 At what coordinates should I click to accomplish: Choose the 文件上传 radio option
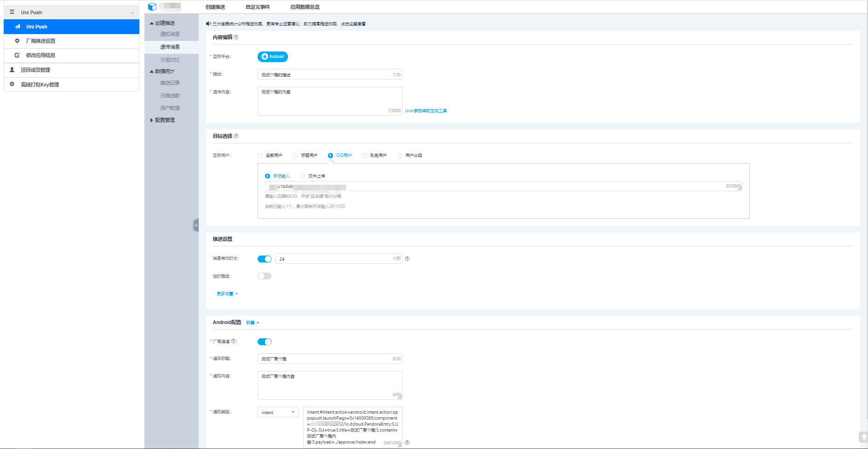tap(303, 176)
